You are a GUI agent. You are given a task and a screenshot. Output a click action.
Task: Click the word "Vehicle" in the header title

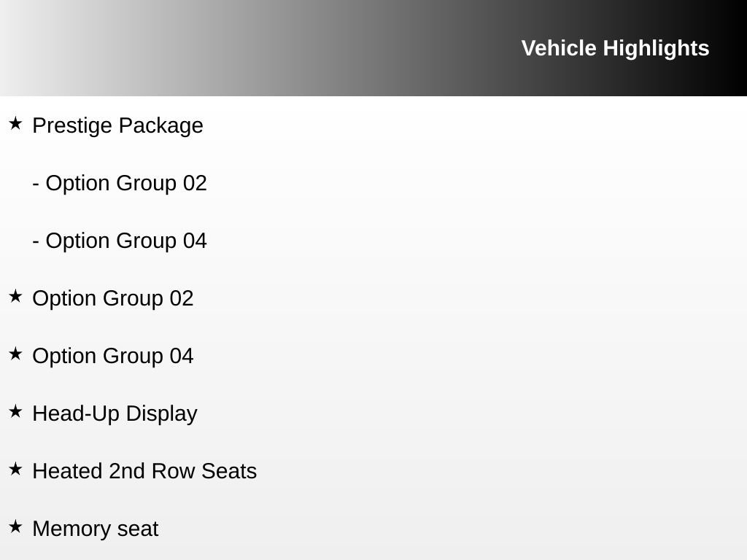click(560, 48)
